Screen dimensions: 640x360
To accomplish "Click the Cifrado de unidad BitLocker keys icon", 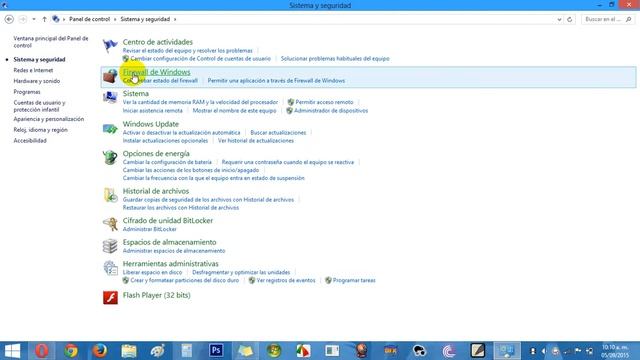I will tap(110, 224).
